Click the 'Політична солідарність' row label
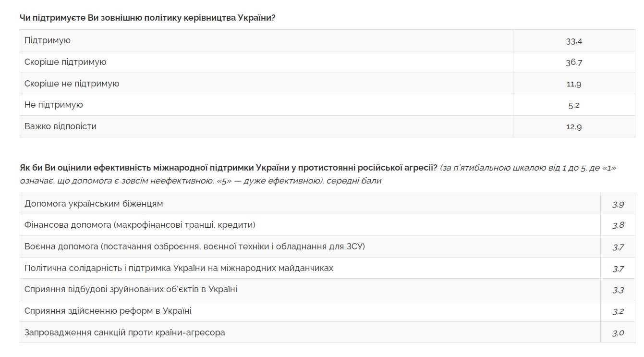This screenshot has height=357, width=644. [x=179, y=268]
